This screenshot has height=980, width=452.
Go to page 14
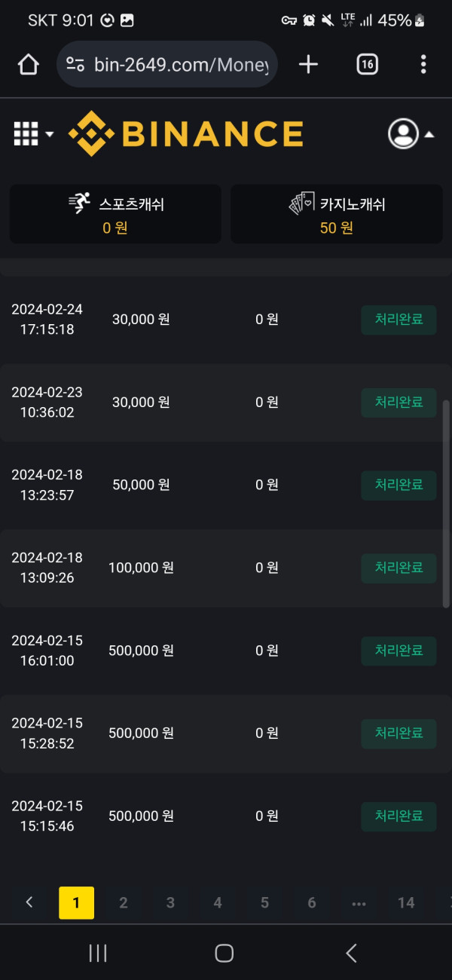(406, 902)
